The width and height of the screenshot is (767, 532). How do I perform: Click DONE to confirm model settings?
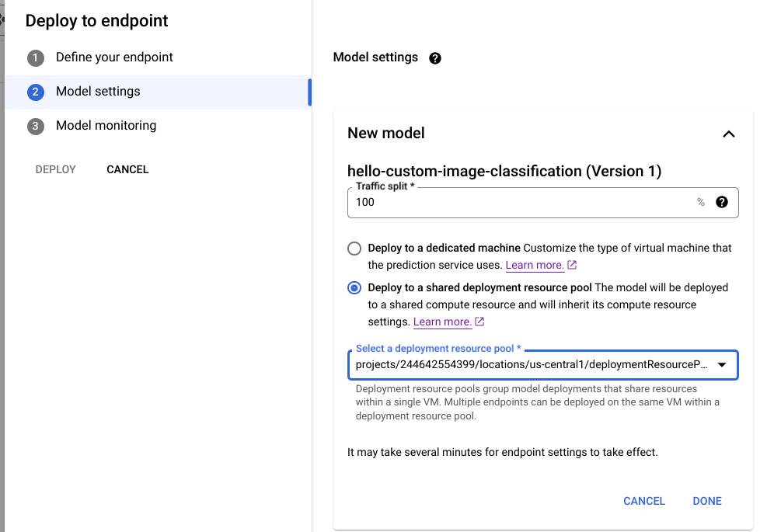click(x=706, y=501)
